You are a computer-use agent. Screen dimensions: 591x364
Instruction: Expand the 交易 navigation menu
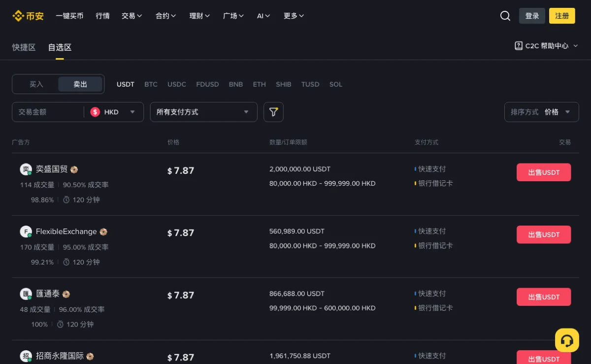point(131,16)
